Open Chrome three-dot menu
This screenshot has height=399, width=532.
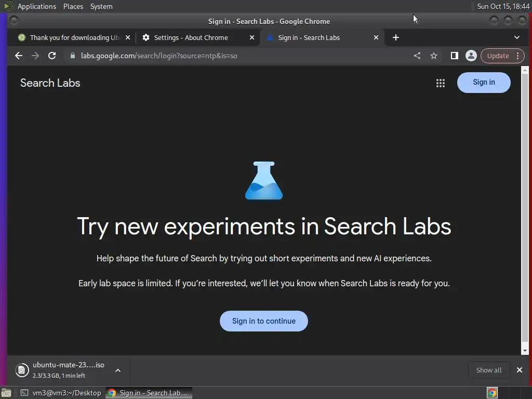(x=518, y=56)
